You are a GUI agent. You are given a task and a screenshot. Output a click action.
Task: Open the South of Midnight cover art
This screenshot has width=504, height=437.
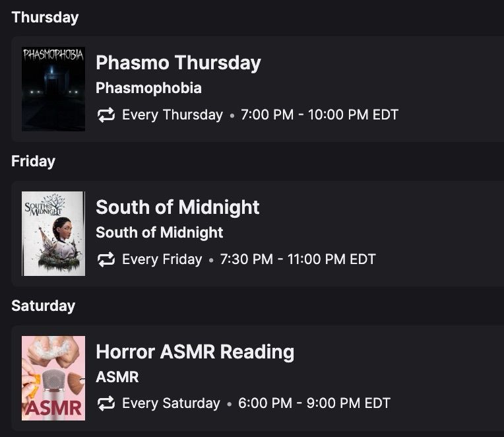pos(53,234)
